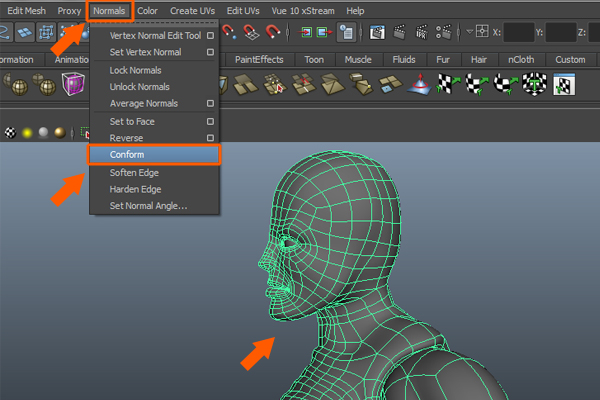The height and width of the screenshot is (400, 600).
Task: Switch to the Fluids shelf tab
Action: 404,60
